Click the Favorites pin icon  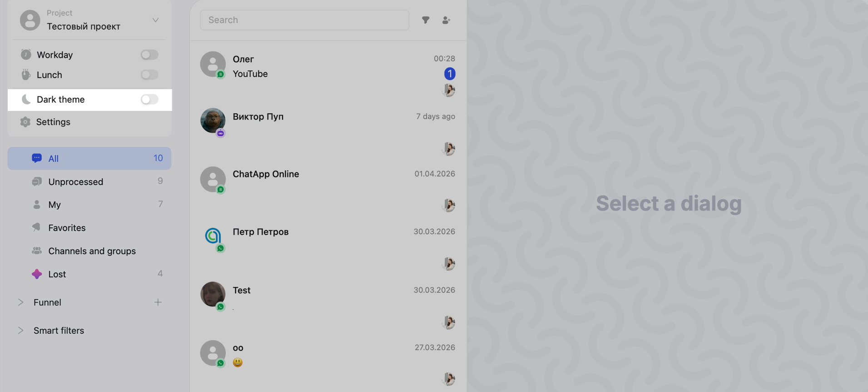point(37,227)
